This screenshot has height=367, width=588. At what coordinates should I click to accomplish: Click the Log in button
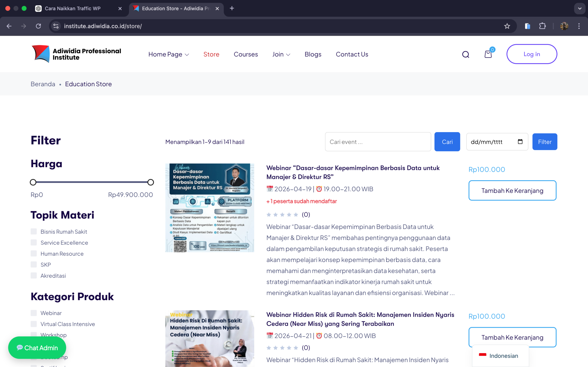[x=532, y=54]
